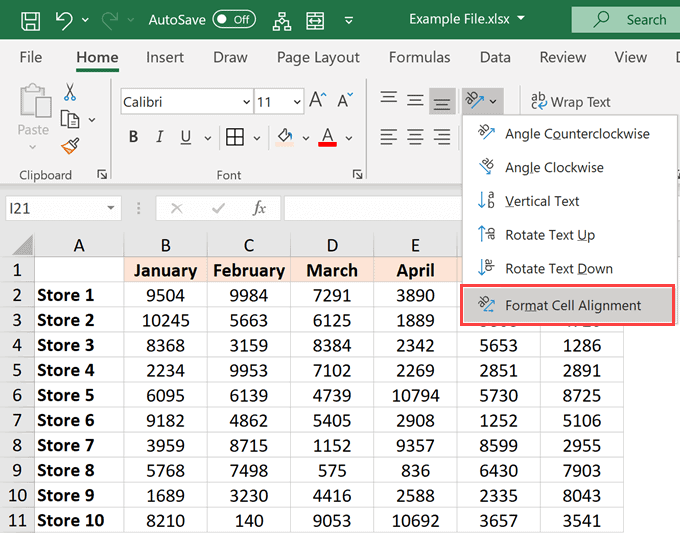Viewport: 680px width, 533px height.
Task: Open the Review tab
Action: point(562,57)
